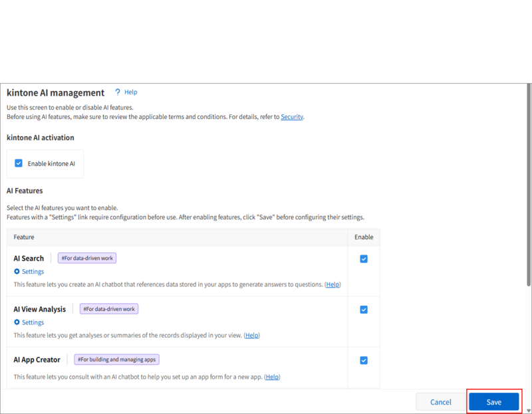Open Help link in AI Search description

tap(332, 284)
